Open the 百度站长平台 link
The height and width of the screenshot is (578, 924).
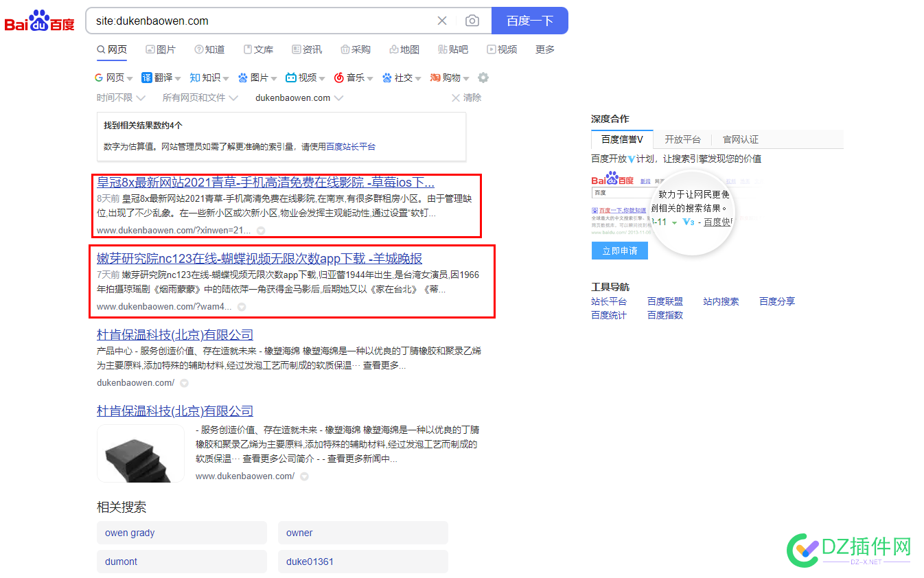pos(351,146)
